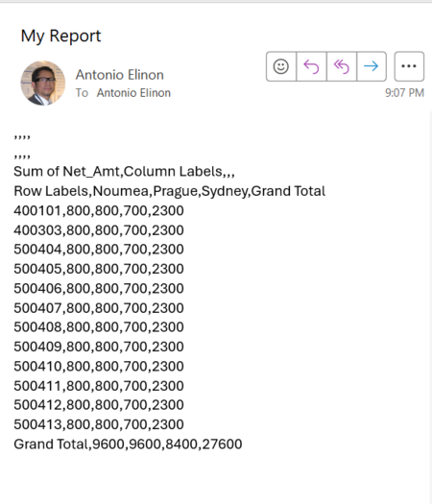The width and height of the screenshot is (432, 504).
Task: Reply to Antonio Elinon's email
Action: coord(311,66)
